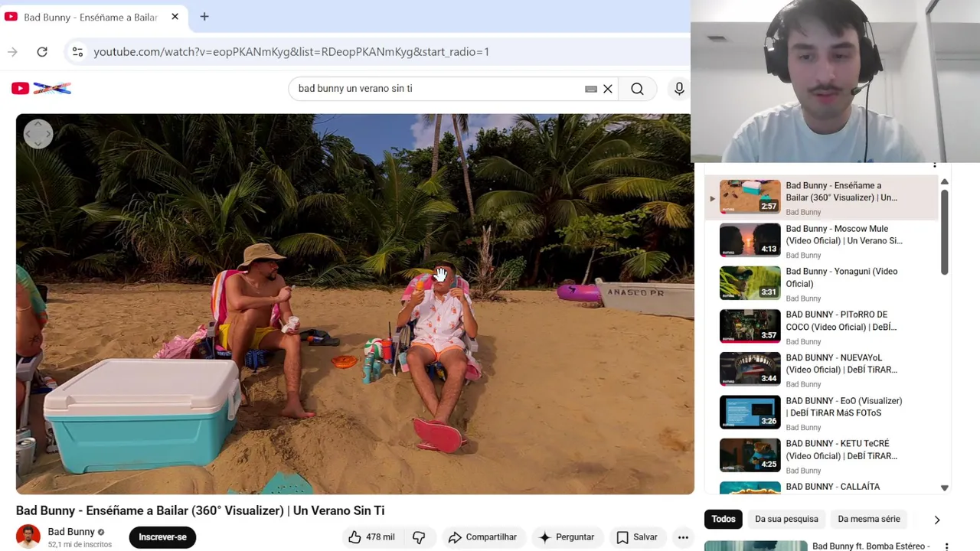Click the video title text
This screenshot has width=980, height=551.
[x=200, y=510]
